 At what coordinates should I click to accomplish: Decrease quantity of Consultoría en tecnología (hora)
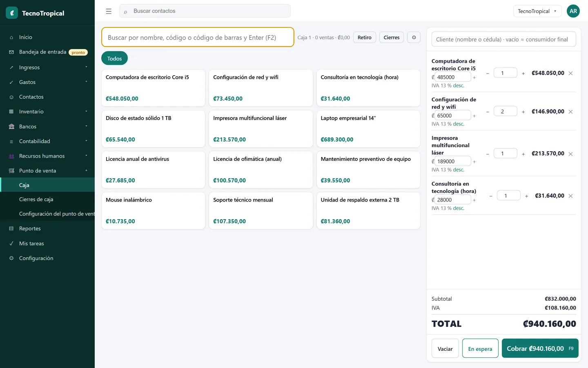pyautogui.click(x=491, y=196)
